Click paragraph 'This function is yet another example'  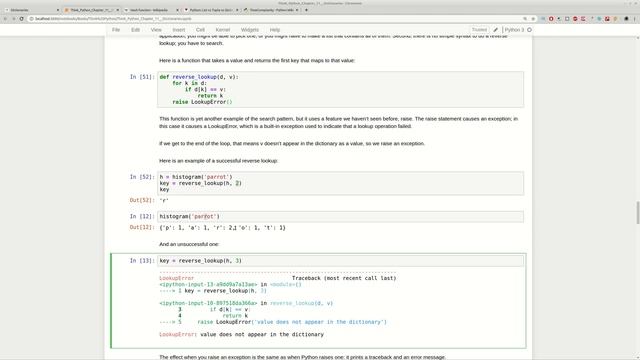tap(338, 122)
